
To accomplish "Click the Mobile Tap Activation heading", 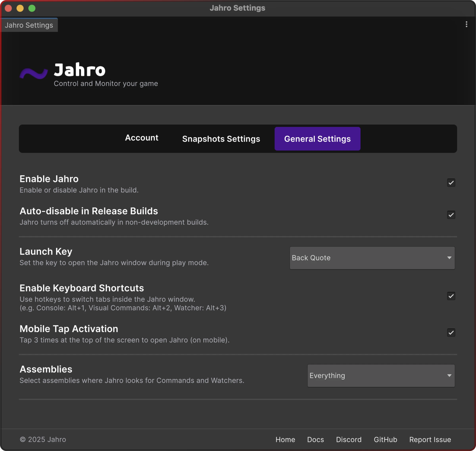I will coord(69,329).
